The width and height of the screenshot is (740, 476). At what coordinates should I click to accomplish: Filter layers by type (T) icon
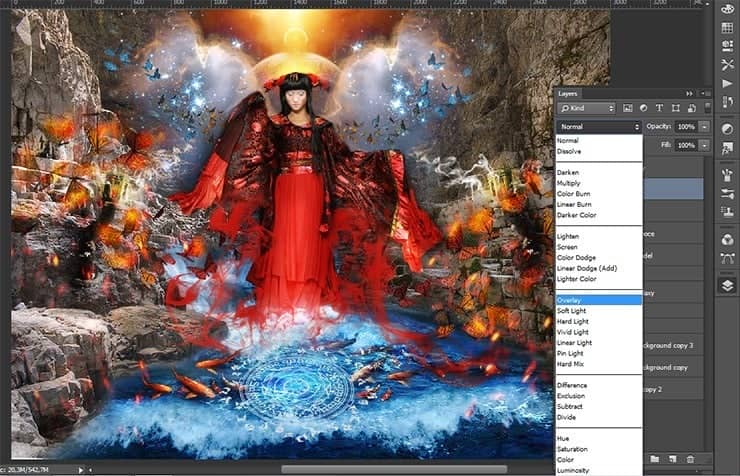click(659, 108)
